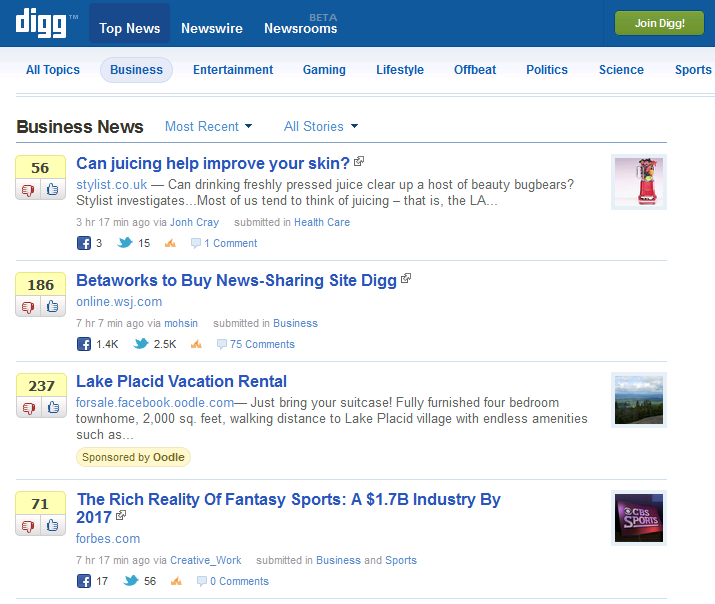This screenshot has width=715, height=604.
Task: Click the 186 digg count
Action: pyautogui.click(x=41, y=284)
